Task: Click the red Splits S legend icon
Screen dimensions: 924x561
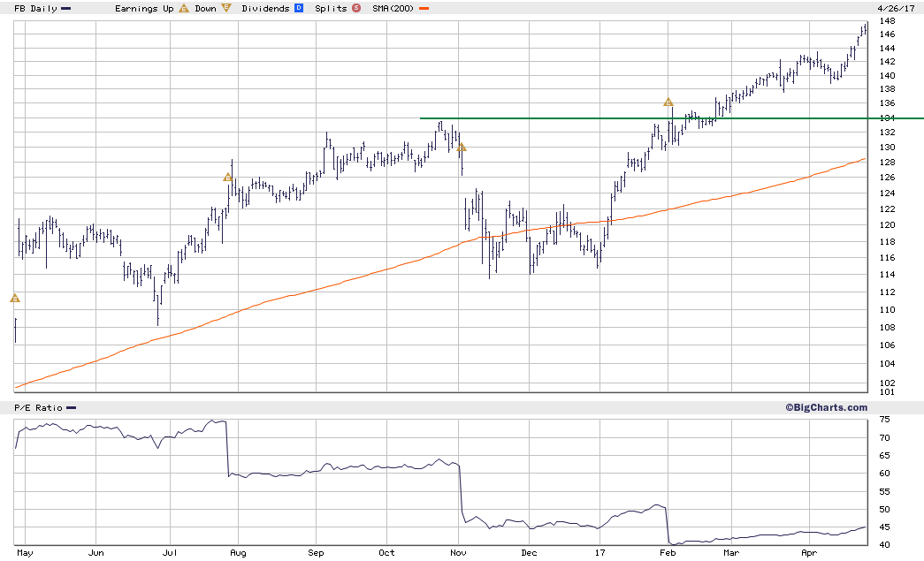Action: click(x=356, y=8)
